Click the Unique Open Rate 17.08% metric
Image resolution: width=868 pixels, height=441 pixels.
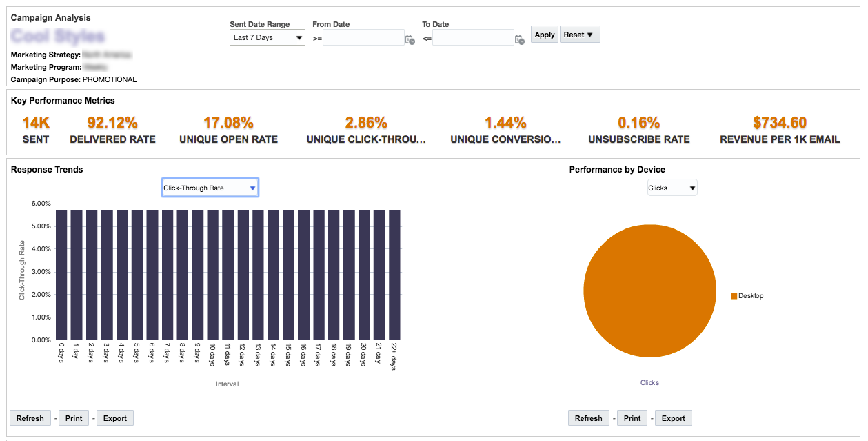[228, 123]
